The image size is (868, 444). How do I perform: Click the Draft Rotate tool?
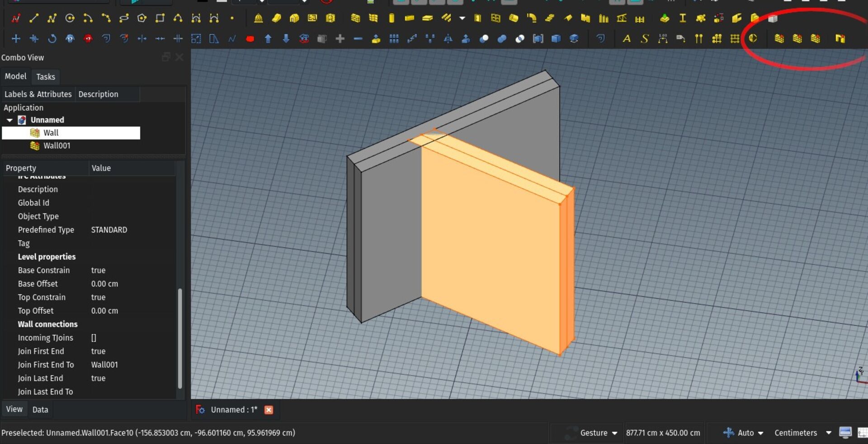[x=52, y=39]
